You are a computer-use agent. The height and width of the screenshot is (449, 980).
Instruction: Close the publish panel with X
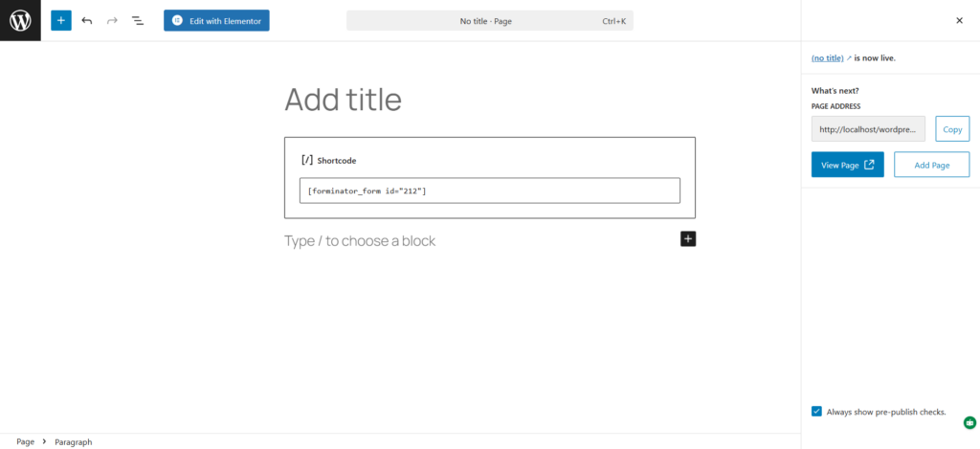(x=959, y=20)
